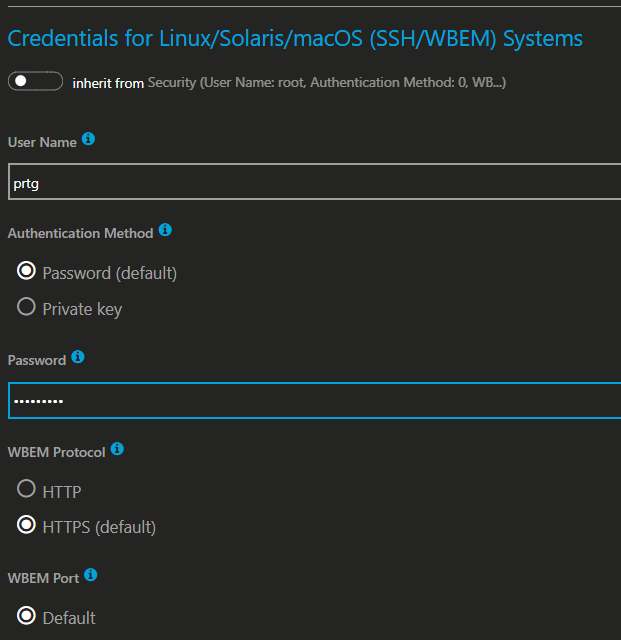The image size is (621, 640).
Task: Focus the masked Password input field
Action: click(x=310, y=400)
